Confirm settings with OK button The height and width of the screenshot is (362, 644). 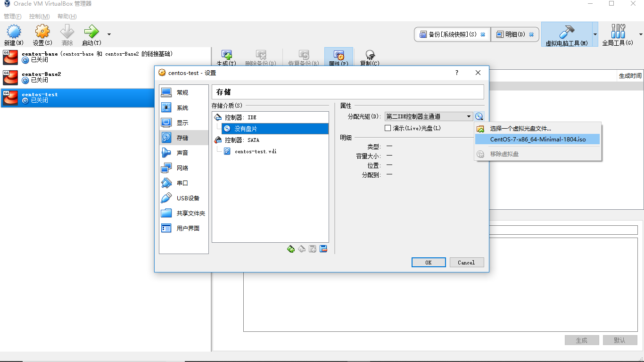click(x=429, y=263)
